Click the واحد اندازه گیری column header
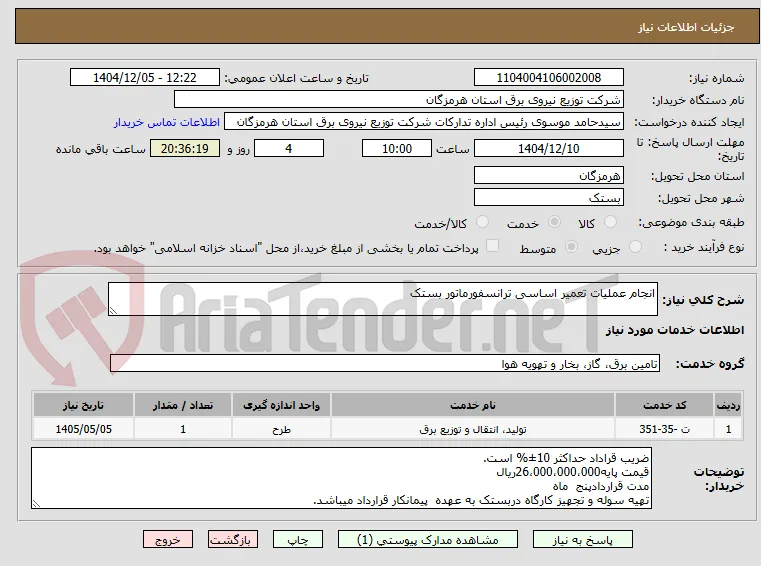 click(x=281, y=405)
